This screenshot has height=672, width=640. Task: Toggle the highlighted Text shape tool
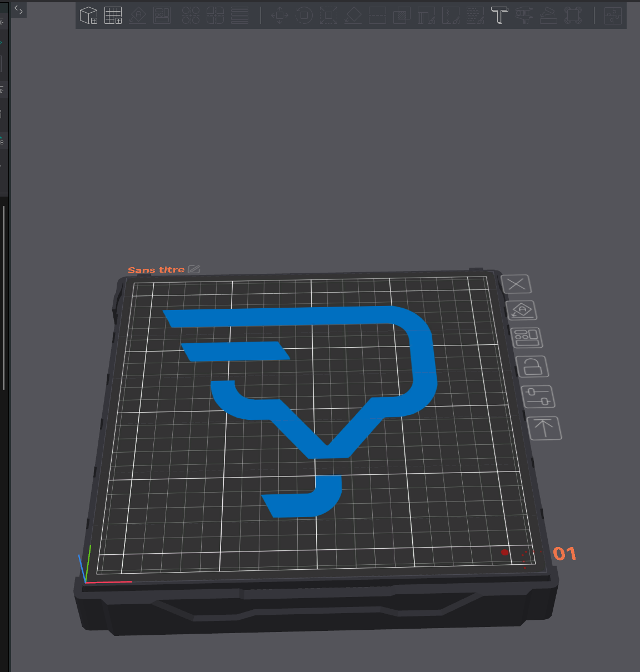[499, 15]
